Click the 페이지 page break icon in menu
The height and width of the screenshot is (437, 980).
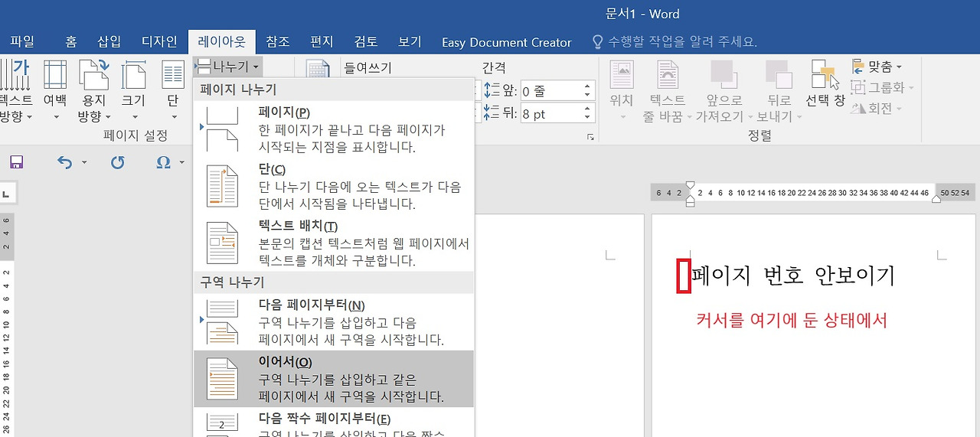224,130
